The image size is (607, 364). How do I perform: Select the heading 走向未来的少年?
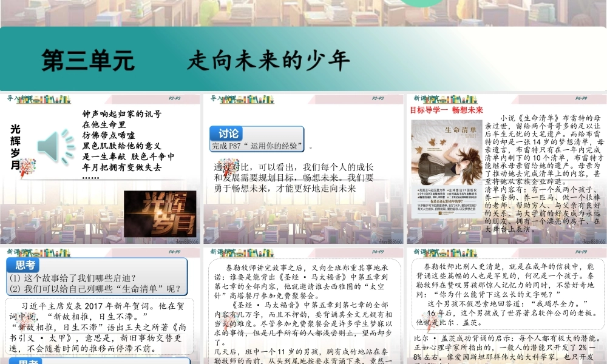[269, 60]
